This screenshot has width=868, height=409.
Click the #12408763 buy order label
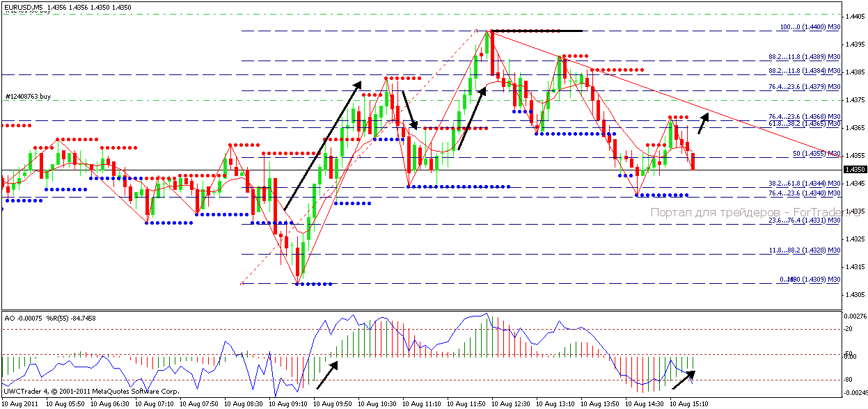click(x=28, y=96)
